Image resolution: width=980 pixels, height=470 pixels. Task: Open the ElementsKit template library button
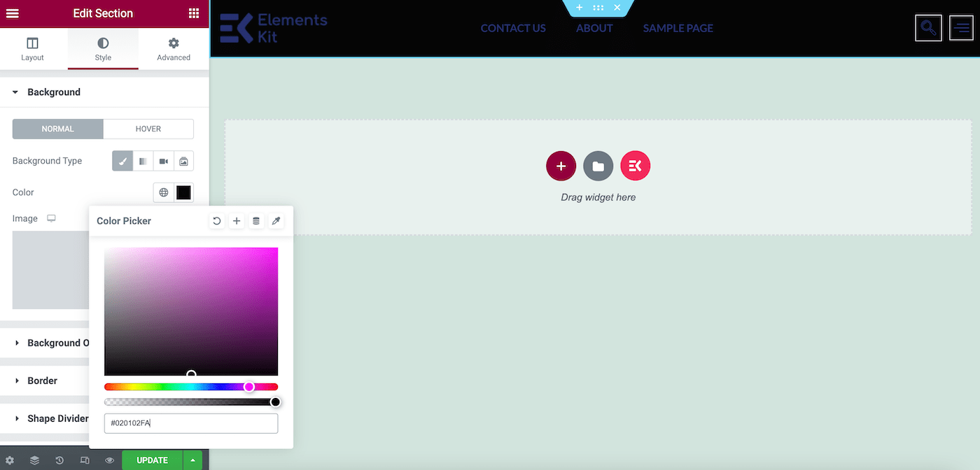click(635, 166)
